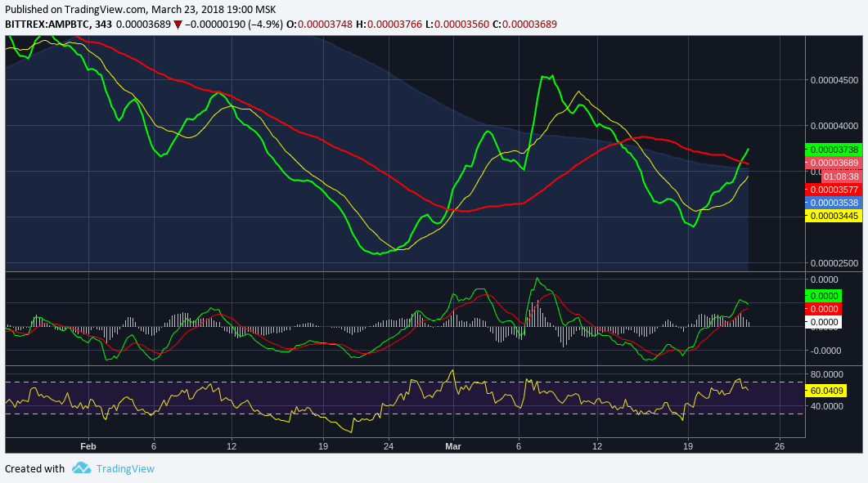Open the TradingView link in footer
This screenshot has height=483, width=868.
click(125, 468)
